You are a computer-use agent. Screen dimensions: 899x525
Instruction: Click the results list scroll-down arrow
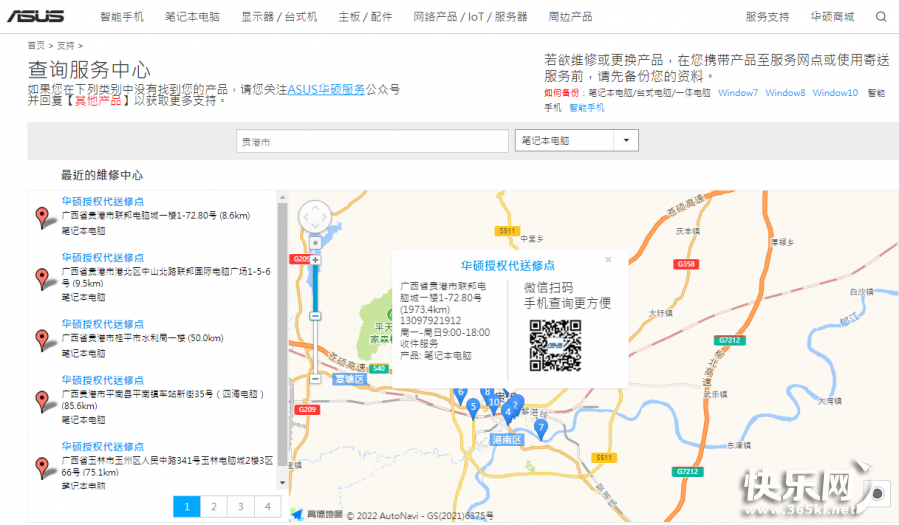point(282,483)
